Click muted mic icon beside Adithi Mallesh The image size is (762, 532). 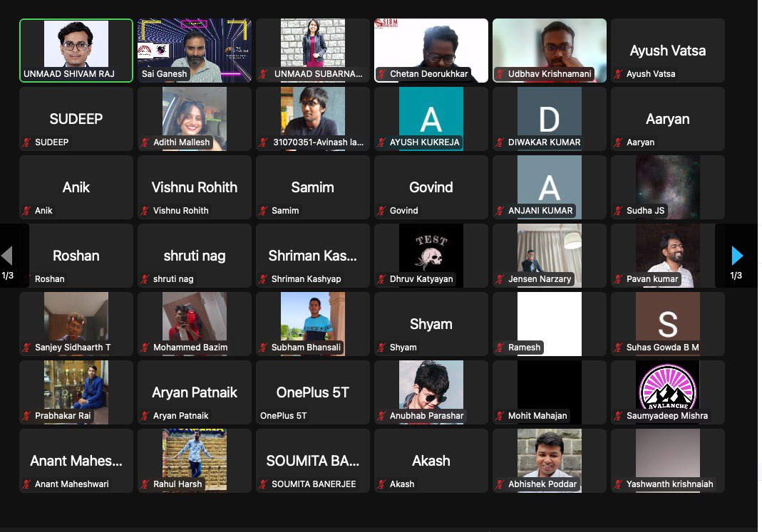click(x=145, y=142)
